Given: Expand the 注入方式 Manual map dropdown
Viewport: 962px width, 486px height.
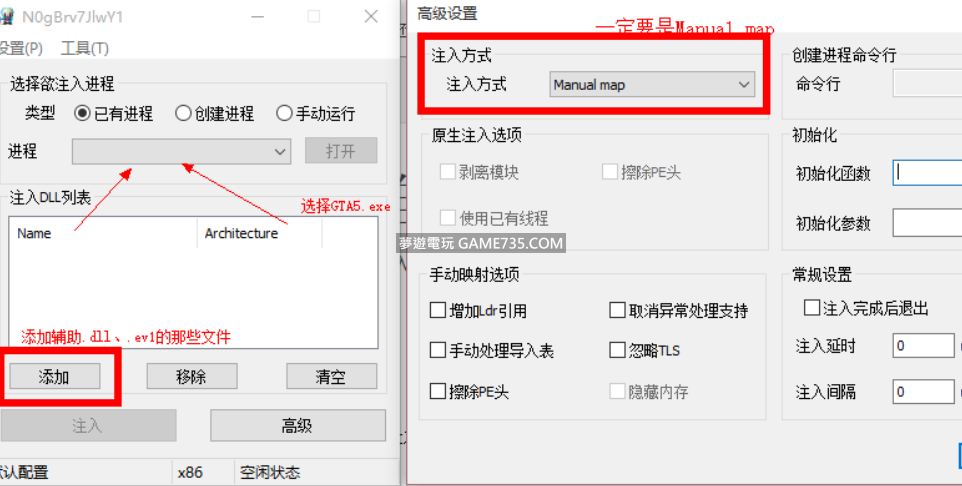Looking at the screenshot, I should tap(652, 85).
